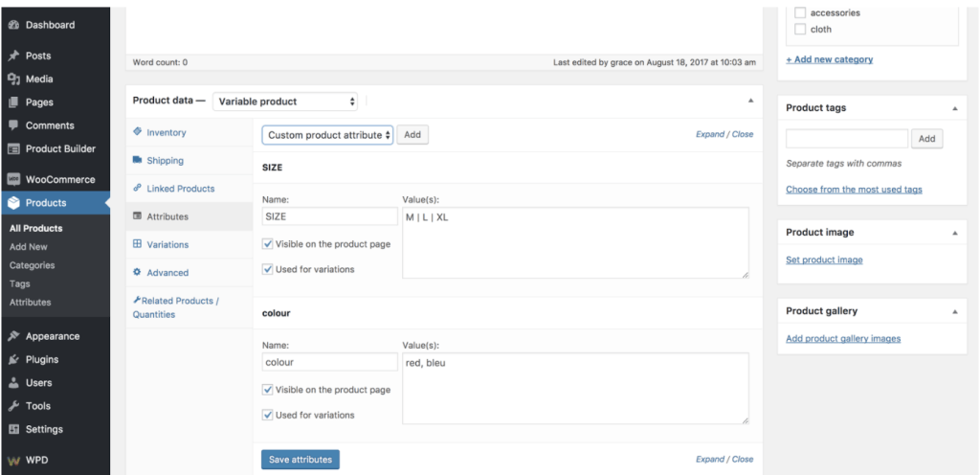Viewport: 980px width, 475px height.
Task: Check the 'accessories' category checkbox
Action: tap(800, 13)
